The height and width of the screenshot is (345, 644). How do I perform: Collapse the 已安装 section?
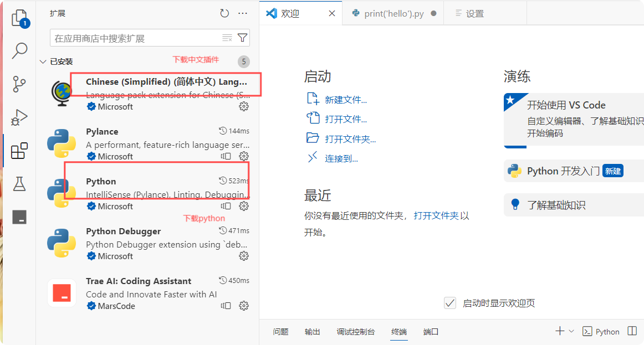pyautogui.click(x=43, y=61)
